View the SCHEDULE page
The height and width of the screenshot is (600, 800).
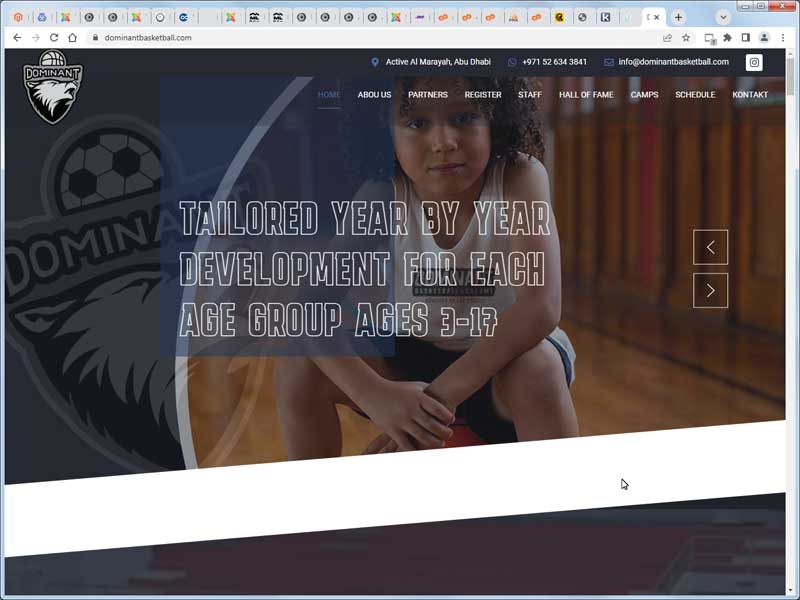695,94
